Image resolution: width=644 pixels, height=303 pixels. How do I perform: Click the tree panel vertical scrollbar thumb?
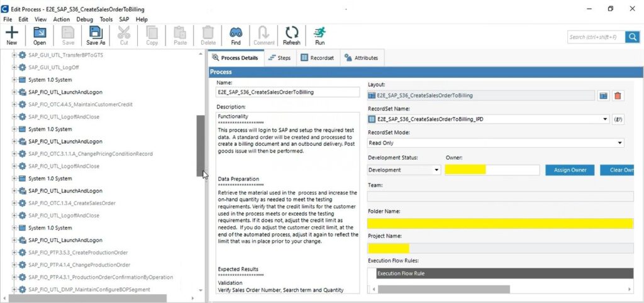point(201,146)
